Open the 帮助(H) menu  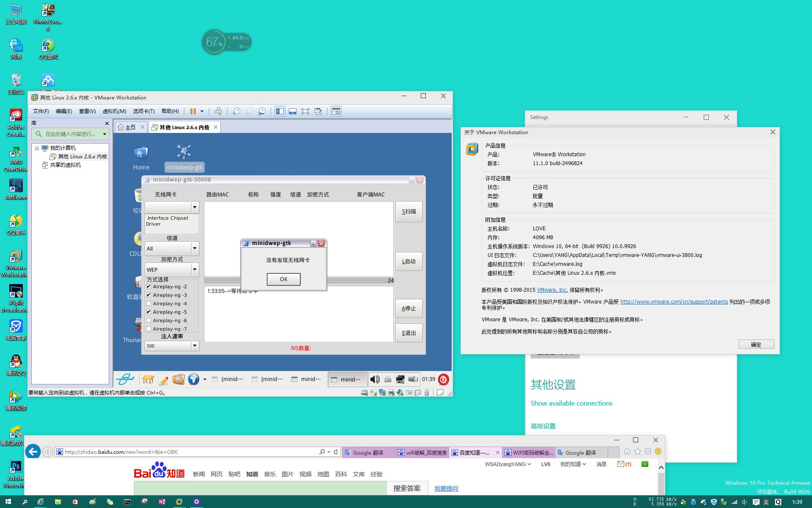[x=170, y=111]
